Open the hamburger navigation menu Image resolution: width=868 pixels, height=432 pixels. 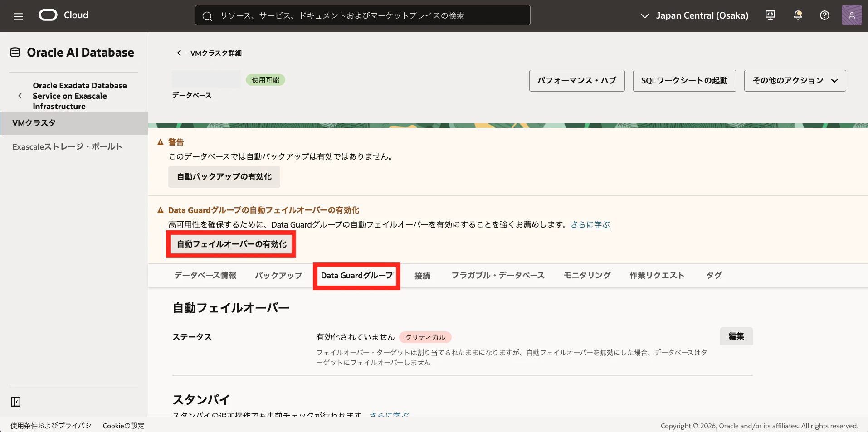18,16
